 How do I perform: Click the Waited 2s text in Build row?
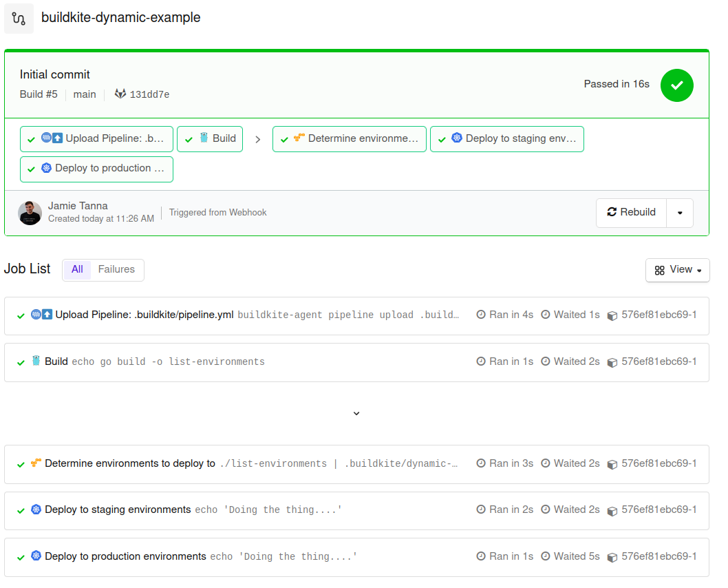click(x=577, y=361)
